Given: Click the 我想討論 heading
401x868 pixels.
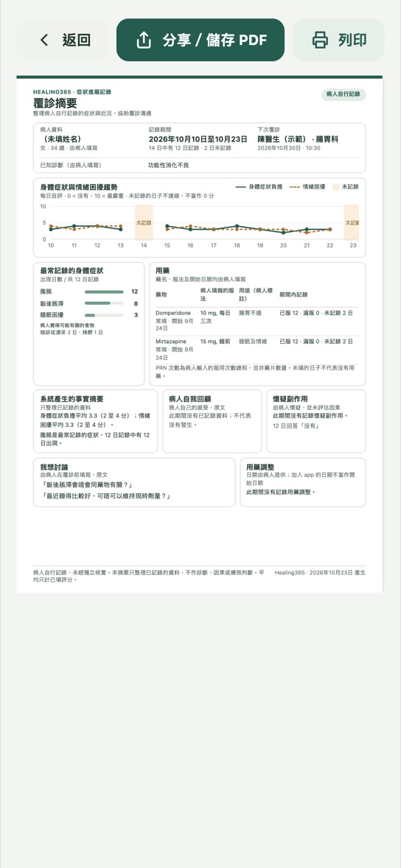Looking at the screenshot, I should (x=55, y=467).
